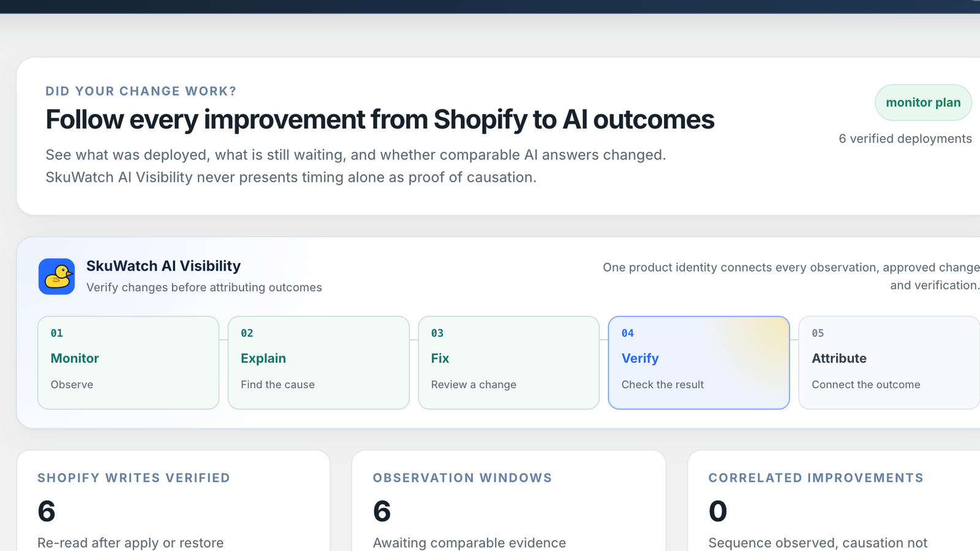Click the 'Did your change work?' label

point(141,91)
